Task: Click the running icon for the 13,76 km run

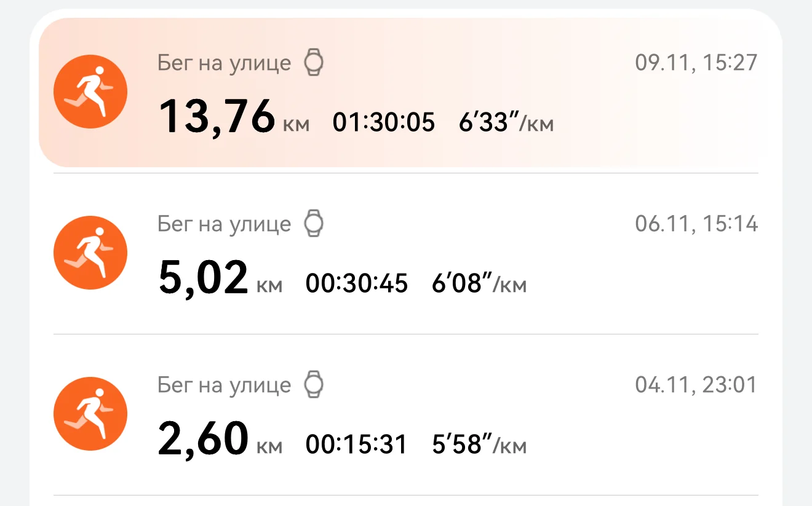Action: (x=90, y=92)
